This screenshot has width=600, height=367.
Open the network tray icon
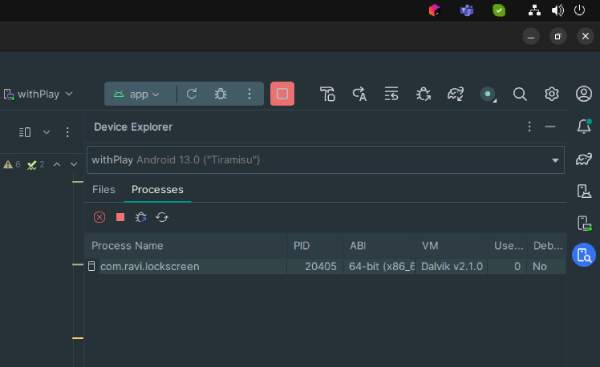click(535, 10)
